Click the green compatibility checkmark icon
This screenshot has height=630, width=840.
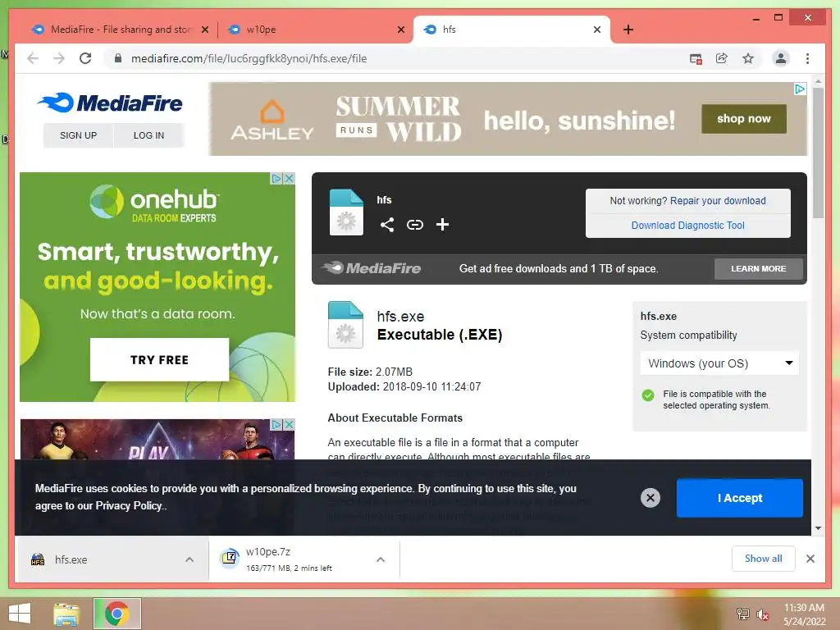click(648, 395)
